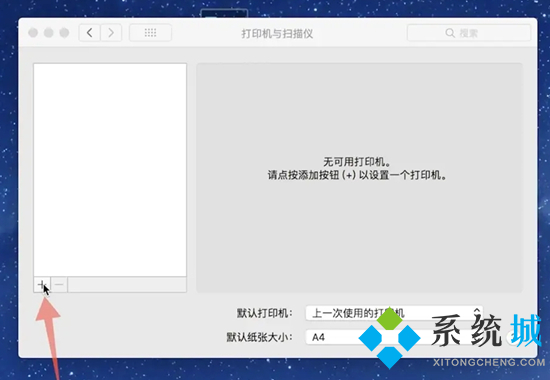
Task: Go back with the left chevron
Action: pos(89,33)
